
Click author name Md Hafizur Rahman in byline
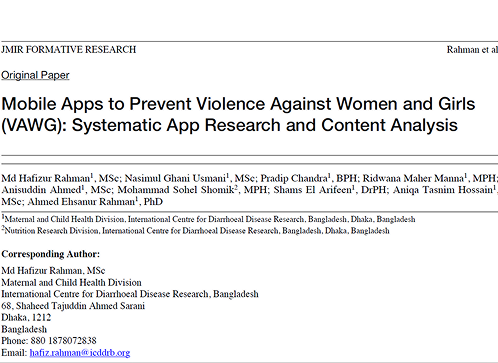[46, 178]
